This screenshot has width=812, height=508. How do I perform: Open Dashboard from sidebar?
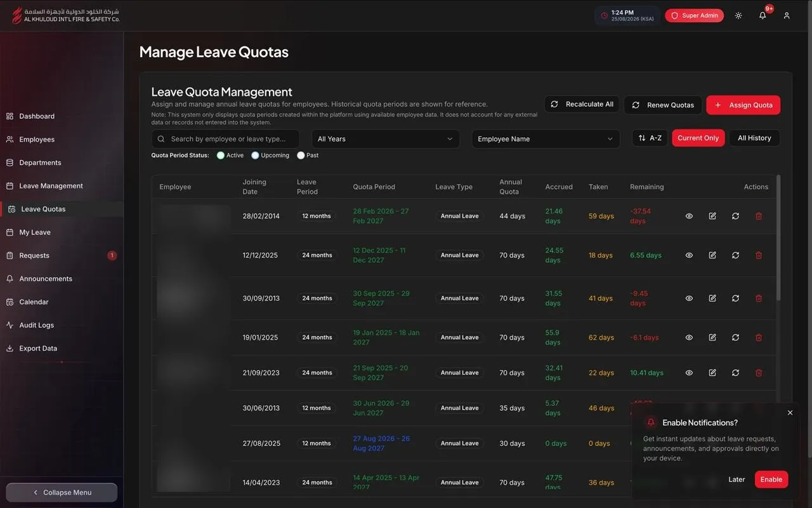click(62, 116)
